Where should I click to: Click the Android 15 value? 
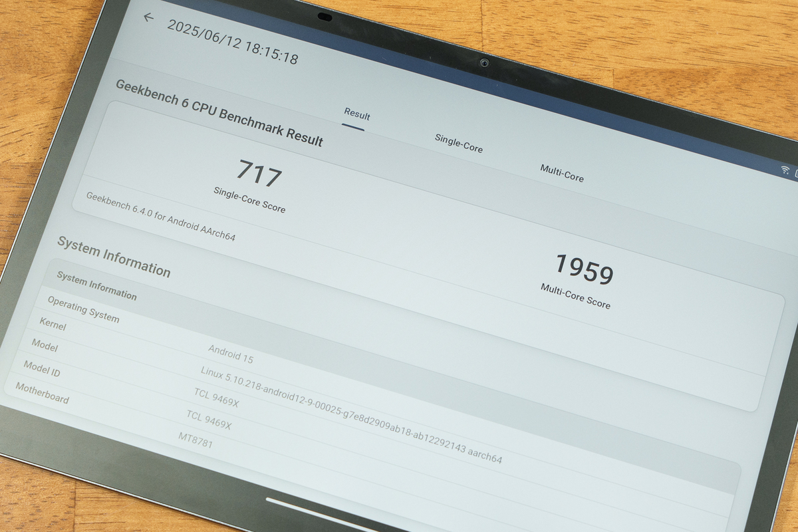(230, 354)
